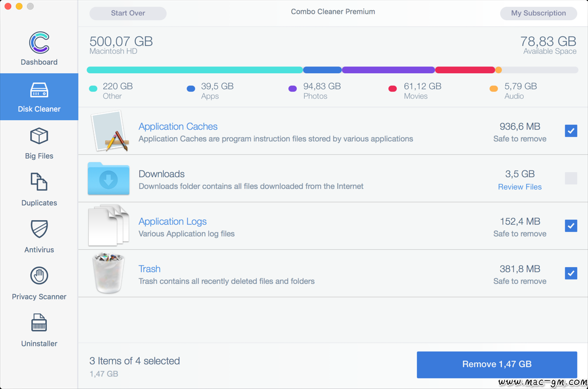Click the Combo Cleaner Premium window title
This screenshot has width=588, height=389.
click(333, 12)
